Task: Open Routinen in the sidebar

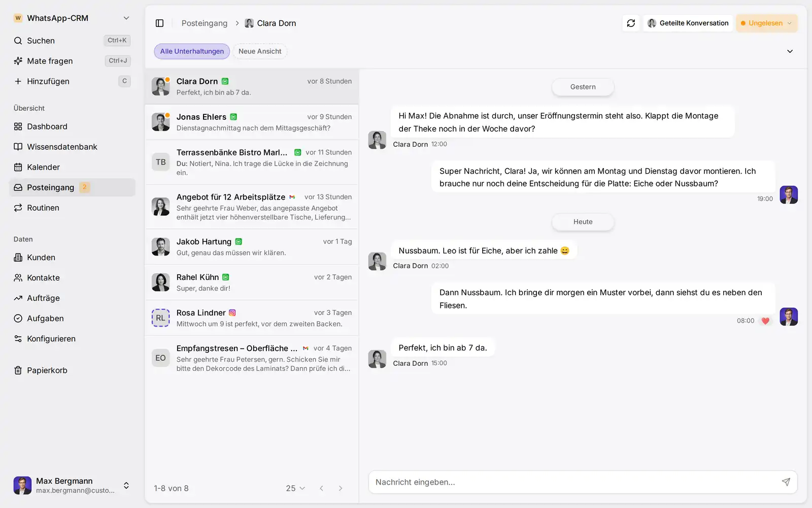Action: pyautogui.click(x=72, y=208)
